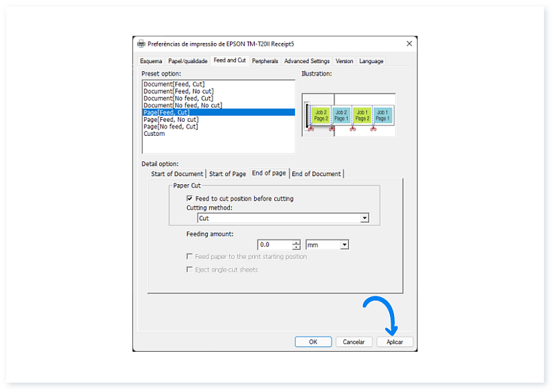Click the feeding amount input field
Viewport: 554px width, 392px height.
coord(274,244)
